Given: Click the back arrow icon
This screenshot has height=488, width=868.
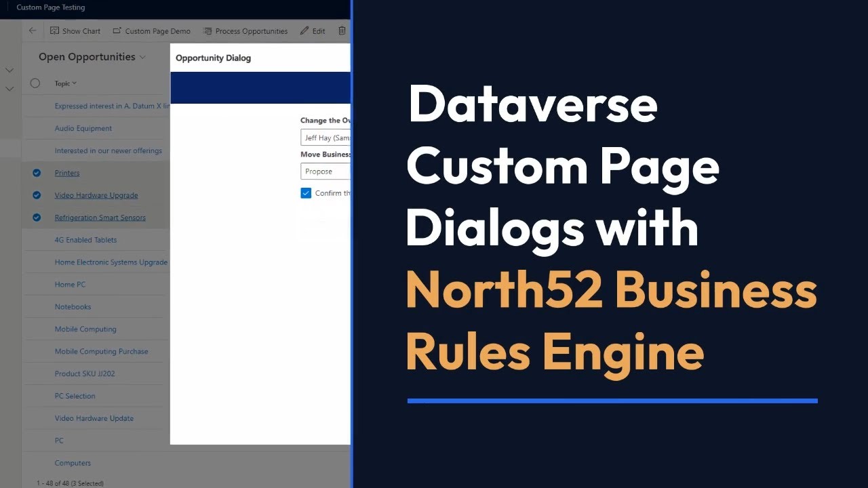Looking at the screenshot, I should pos(33,30).
